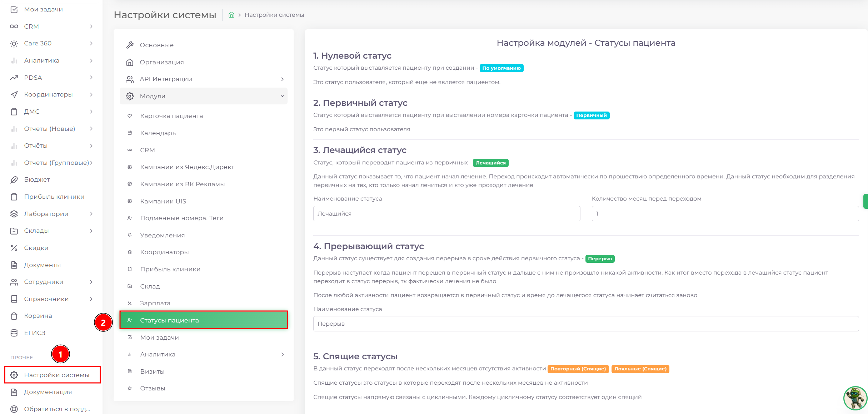Viewport: 868px width, 414px height.
Task: Click the Повторный (Спящие) orange badge
Action: (578, 369)
